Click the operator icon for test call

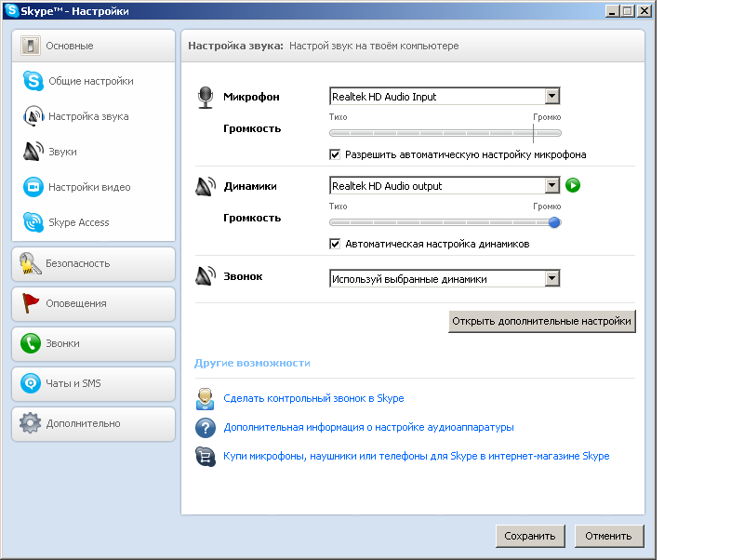[205, 399]
